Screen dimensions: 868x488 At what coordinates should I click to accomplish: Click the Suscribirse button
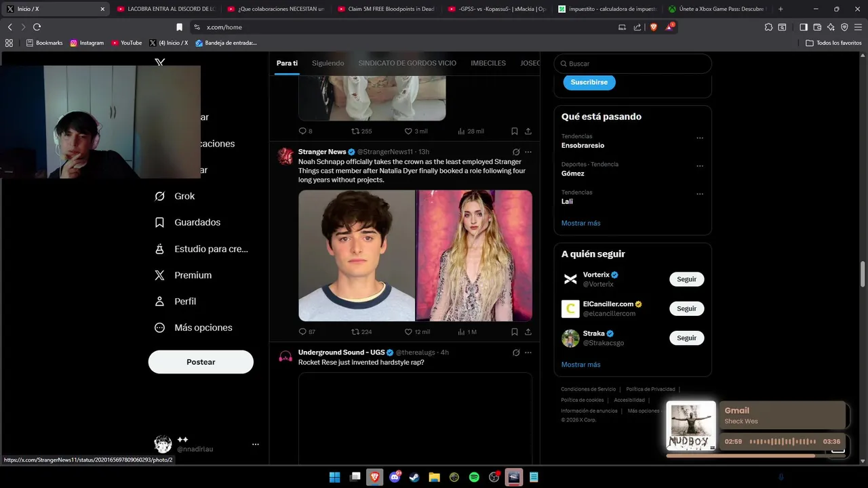coord(589,82)
